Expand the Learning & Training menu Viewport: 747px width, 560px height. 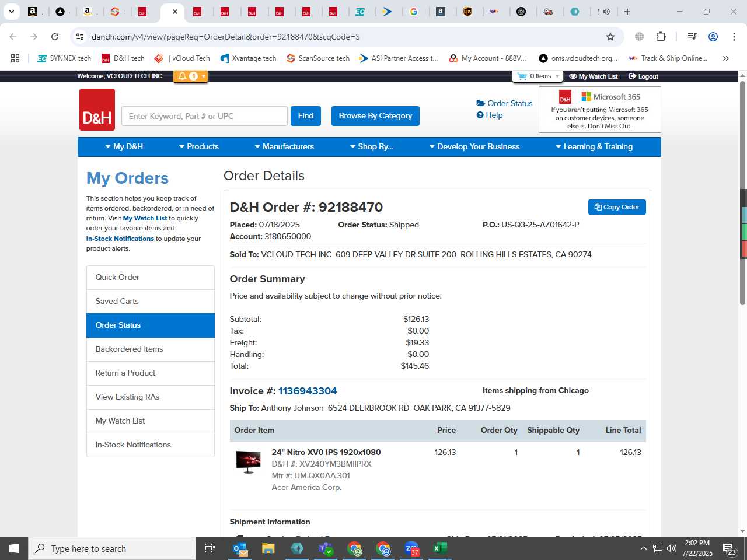click(594, 147)
